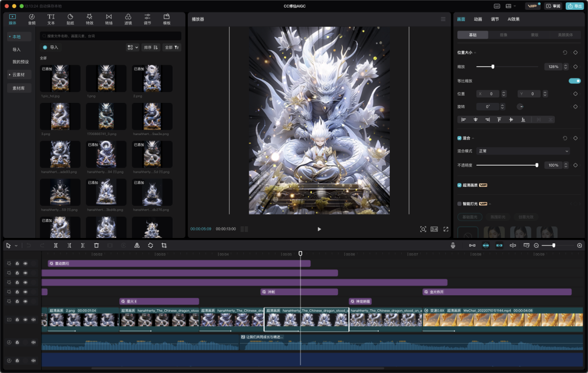Open the 滤镜 (Filters) panel icon

pyautogui.click(x=128, y=19)
